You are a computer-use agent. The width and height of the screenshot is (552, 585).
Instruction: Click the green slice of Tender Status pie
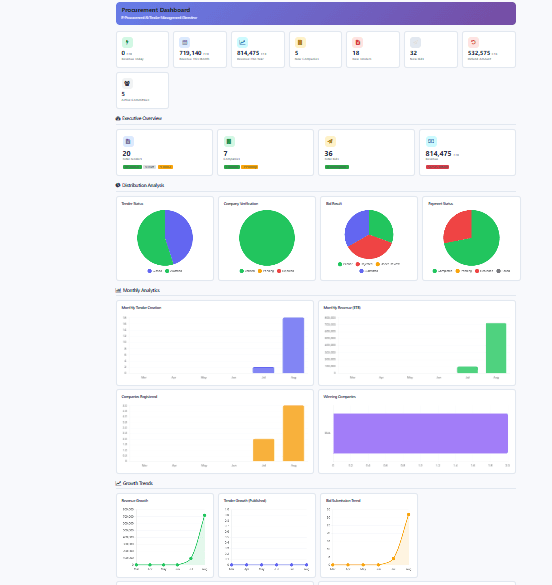[151, 239]
